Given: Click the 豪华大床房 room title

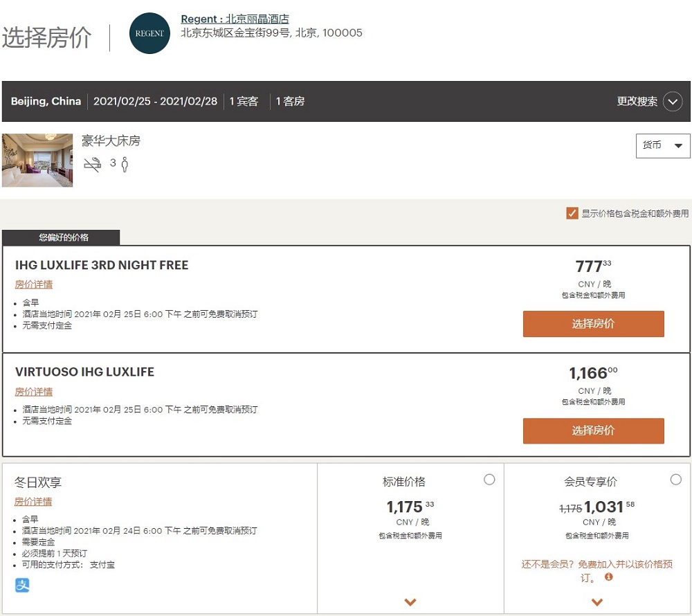Looking at the screenshot, I should pos(111,141).
